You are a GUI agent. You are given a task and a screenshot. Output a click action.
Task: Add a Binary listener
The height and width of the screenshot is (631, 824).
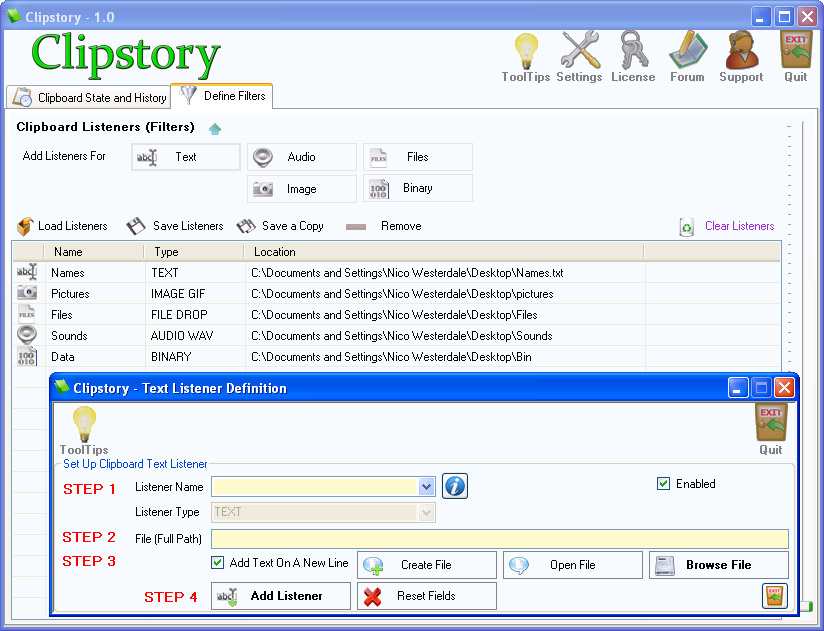pyautogui.click(x=418, y=189)
